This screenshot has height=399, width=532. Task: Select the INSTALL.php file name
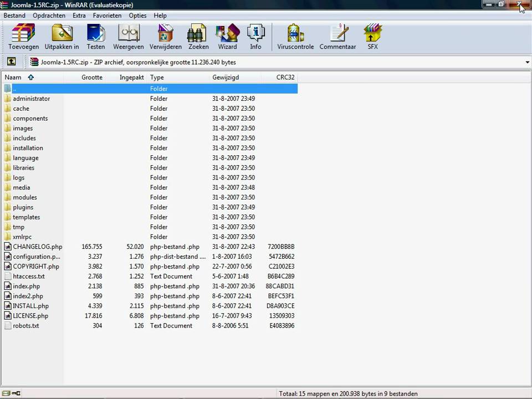pos(31,306)
